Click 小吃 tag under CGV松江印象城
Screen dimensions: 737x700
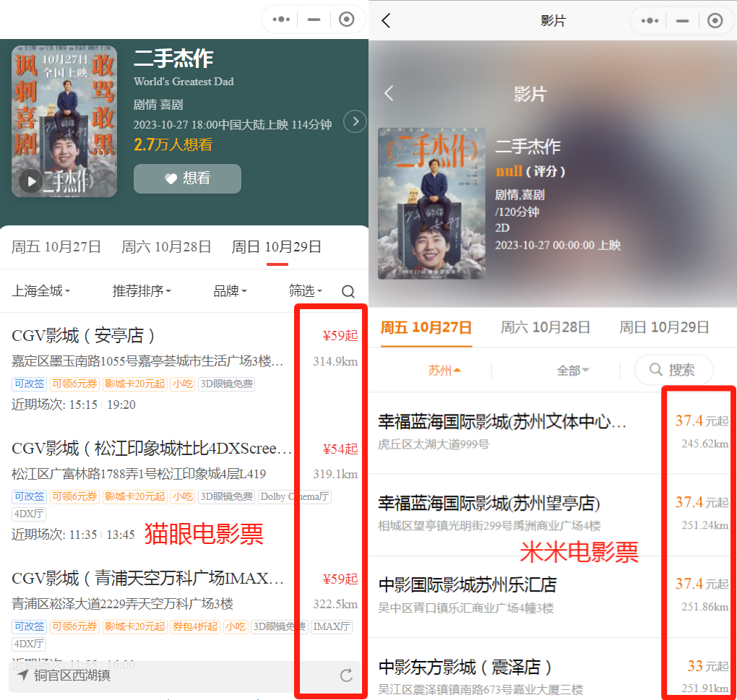pyautogui.click(x=183, y=496)
